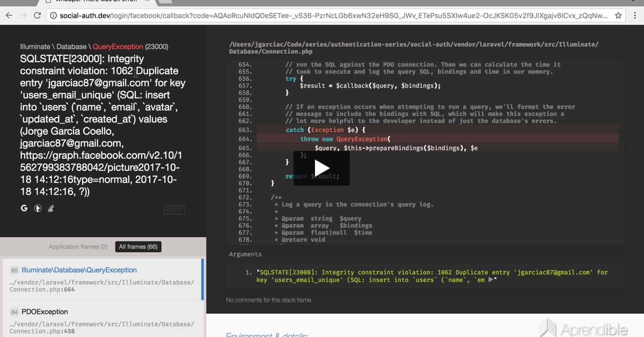Image resolution: width=644 pixels, height=337 pixels.
Task: Copy the exception message with COPY button
Action: [174, 210]
